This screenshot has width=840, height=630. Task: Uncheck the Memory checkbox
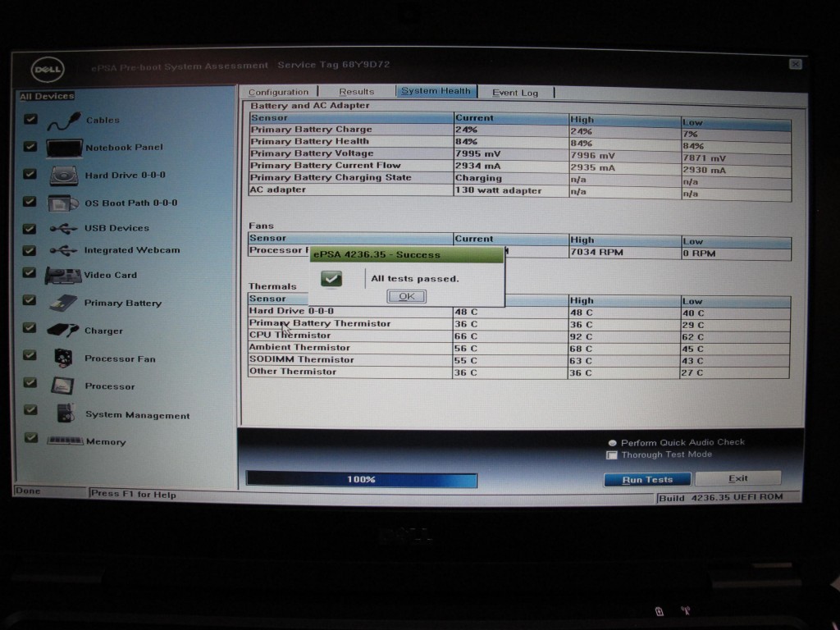pos(31,438)
